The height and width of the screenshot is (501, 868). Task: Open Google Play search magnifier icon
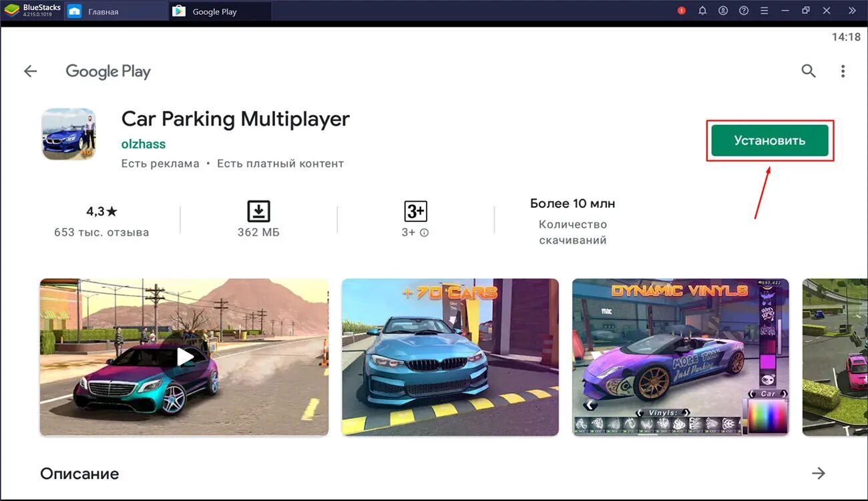point(809,71)
